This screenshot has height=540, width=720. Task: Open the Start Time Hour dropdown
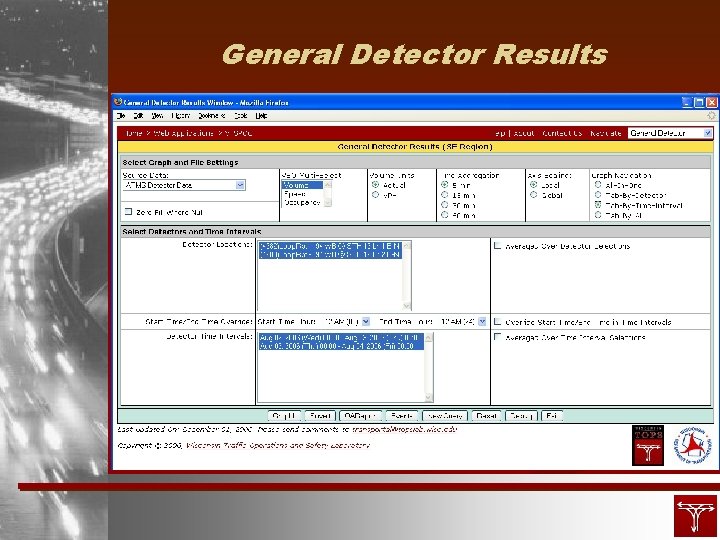366,321
